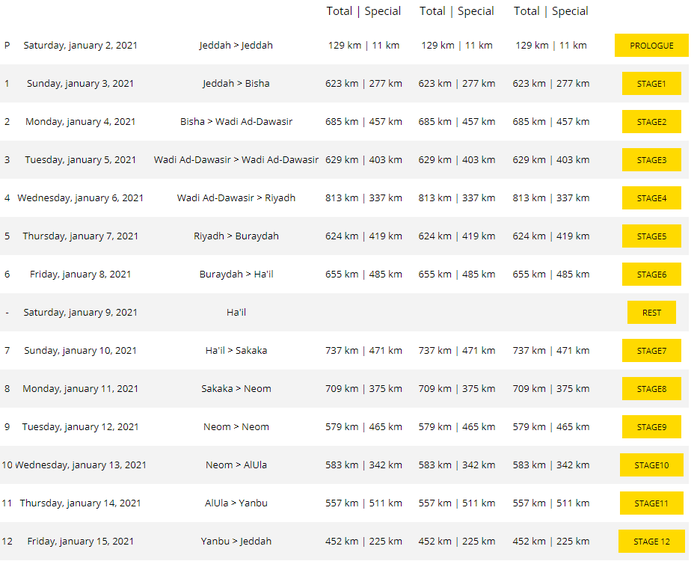Screen dimensions: 700x567
Task: Click the yellow REST button
Action: point(651,312)
